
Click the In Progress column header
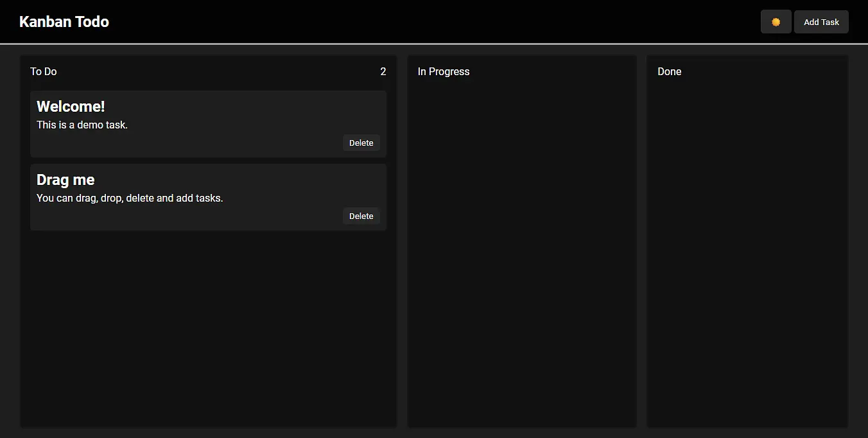[444, 71]
